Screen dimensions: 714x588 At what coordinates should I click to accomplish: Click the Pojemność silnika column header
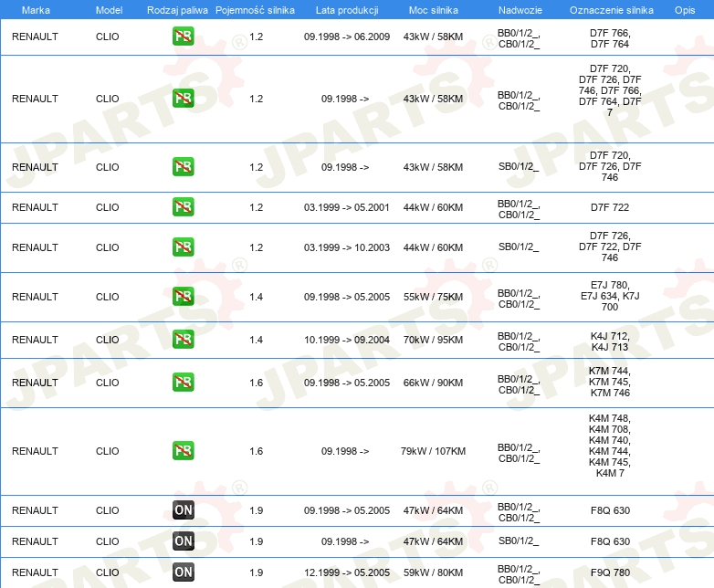(x=256, y=9)
